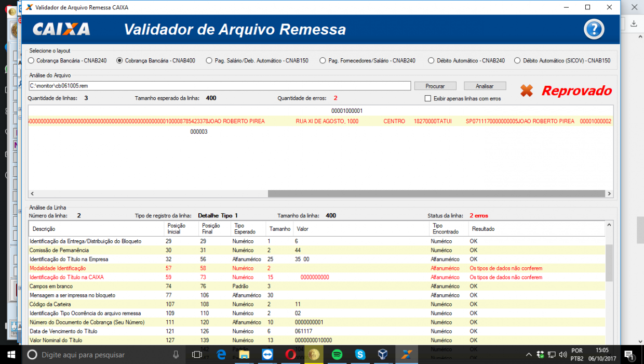This screenshot has width=644, height=364.
Task: Click the Analisar button
Action: [x=485, y=86]
